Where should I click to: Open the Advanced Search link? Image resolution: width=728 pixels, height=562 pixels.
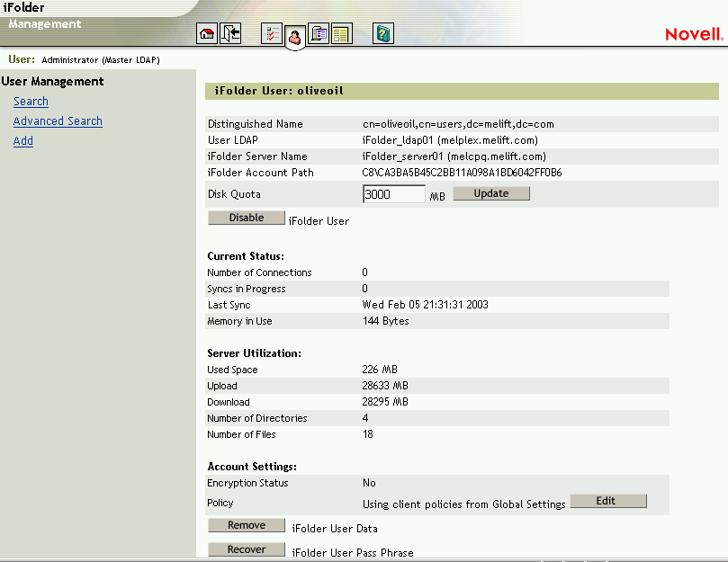[x=58, y=121]
